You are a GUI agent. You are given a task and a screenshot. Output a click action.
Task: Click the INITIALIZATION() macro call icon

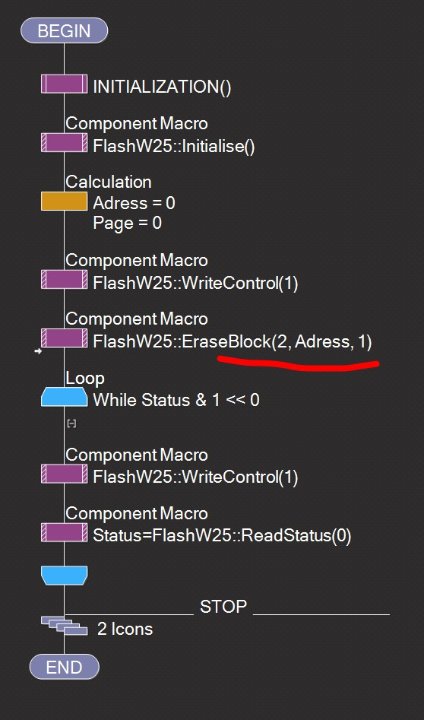tap(64, 84)
